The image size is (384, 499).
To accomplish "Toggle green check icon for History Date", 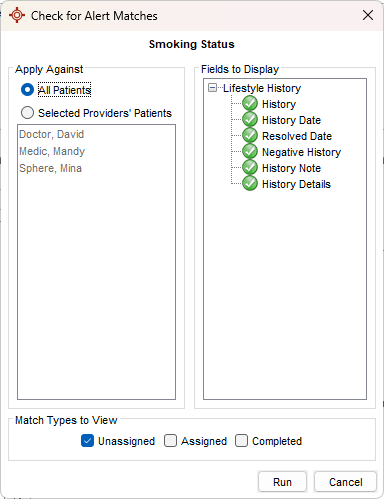I will click(x=250, y=120).
